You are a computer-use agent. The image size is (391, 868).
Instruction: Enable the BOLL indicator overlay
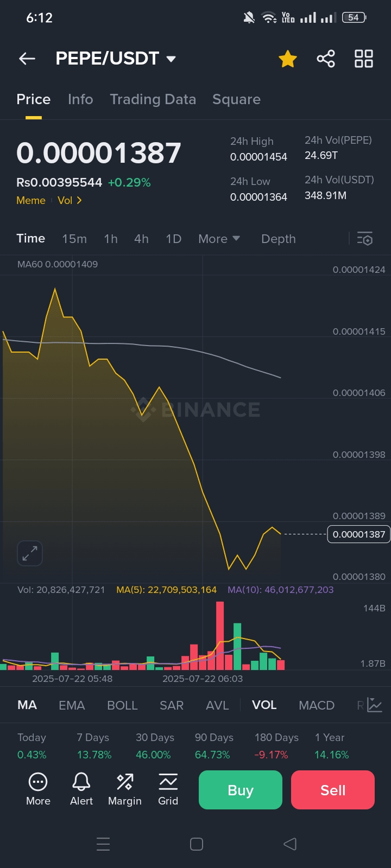pyautogui.click(x=122, y=705)
